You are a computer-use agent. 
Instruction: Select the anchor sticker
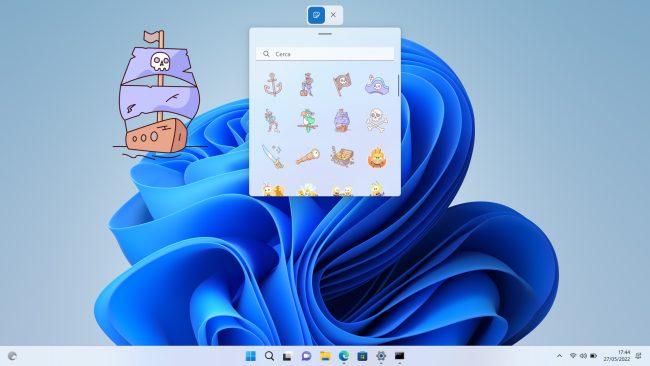(x=273, y=85)
